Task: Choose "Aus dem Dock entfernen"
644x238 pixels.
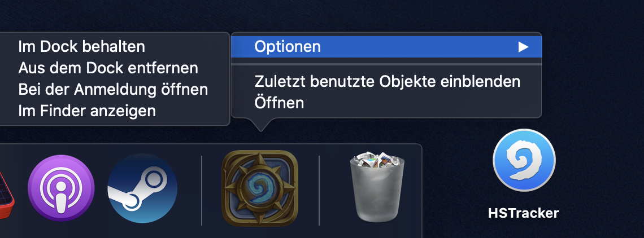Action: (108, 68)
